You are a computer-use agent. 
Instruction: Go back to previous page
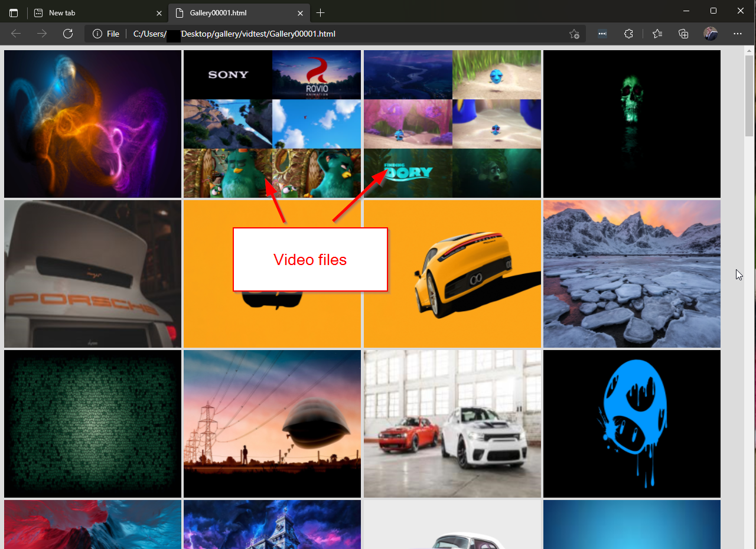point(16,34)
